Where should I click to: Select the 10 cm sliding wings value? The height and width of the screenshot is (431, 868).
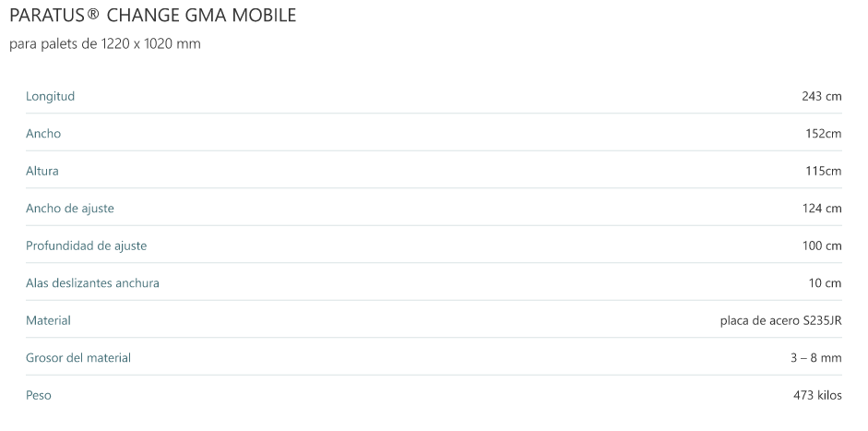825,283
